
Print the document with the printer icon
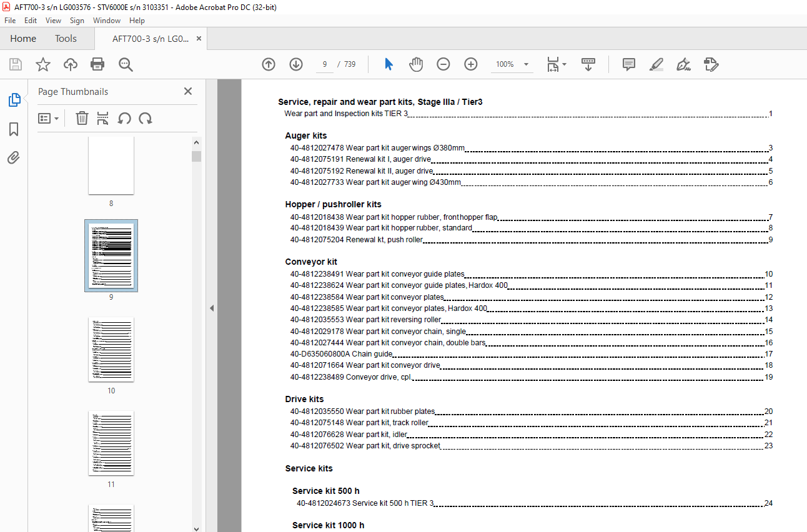(x=97, y=64)
